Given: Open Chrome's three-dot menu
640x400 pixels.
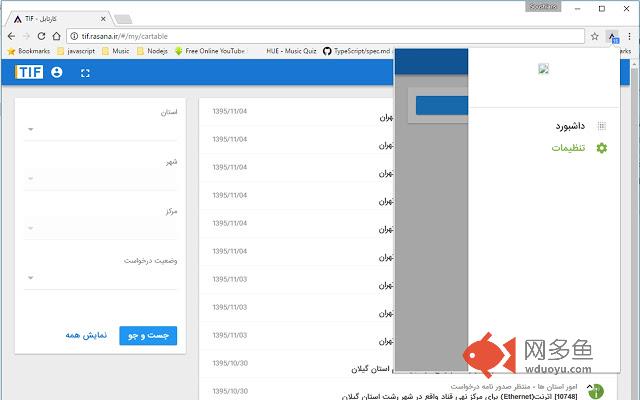Looking at the screenshot, I should 629,36.
